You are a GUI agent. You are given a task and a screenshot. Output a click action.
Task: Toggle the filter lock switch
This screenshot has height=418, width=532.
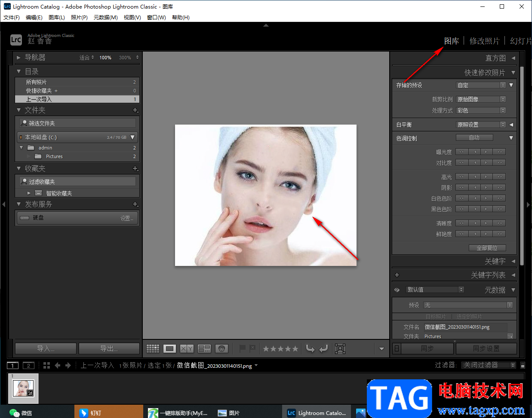(x=523, y=365)
